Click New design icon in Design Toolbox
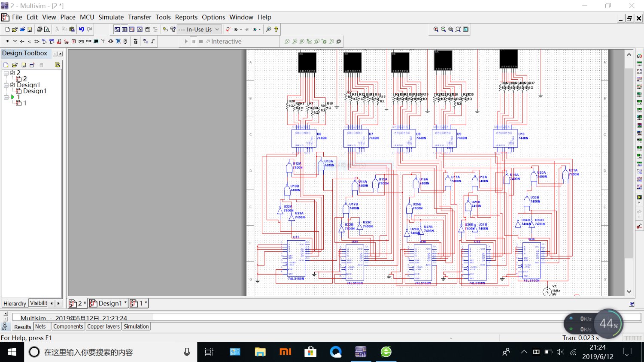The width and height of the screenshot is (644, 362). tap(6, 65)
